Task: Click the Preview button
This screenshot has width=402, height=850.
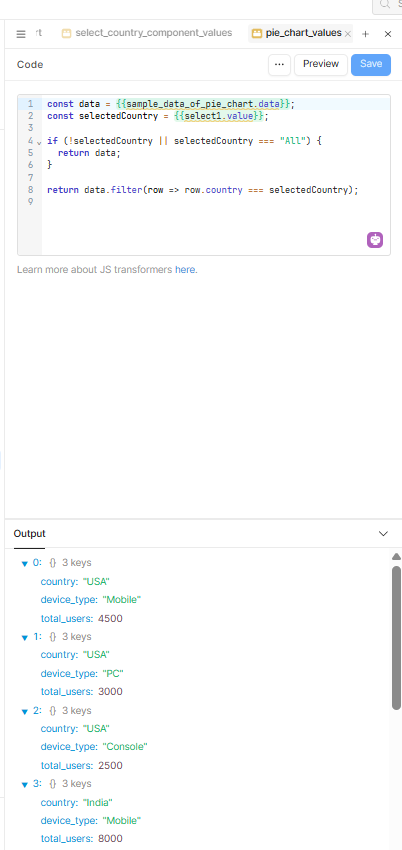Action: (x=321, y=64)
